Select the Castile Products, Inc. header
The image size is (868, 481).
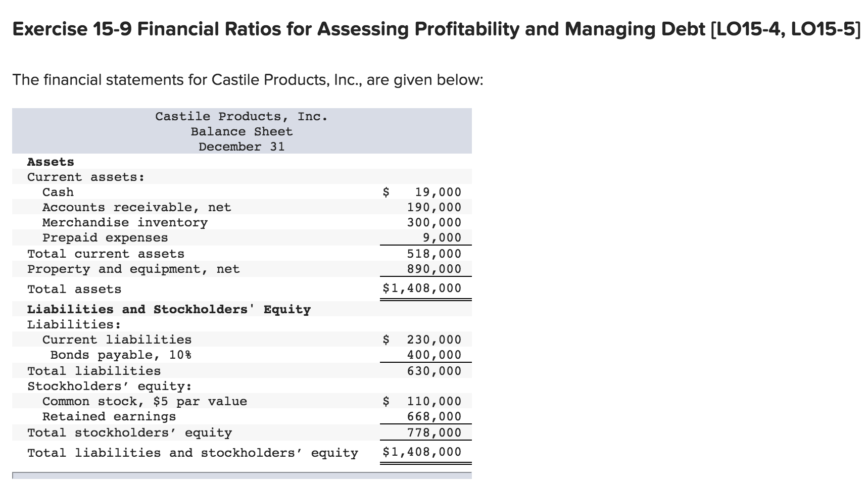241,116
